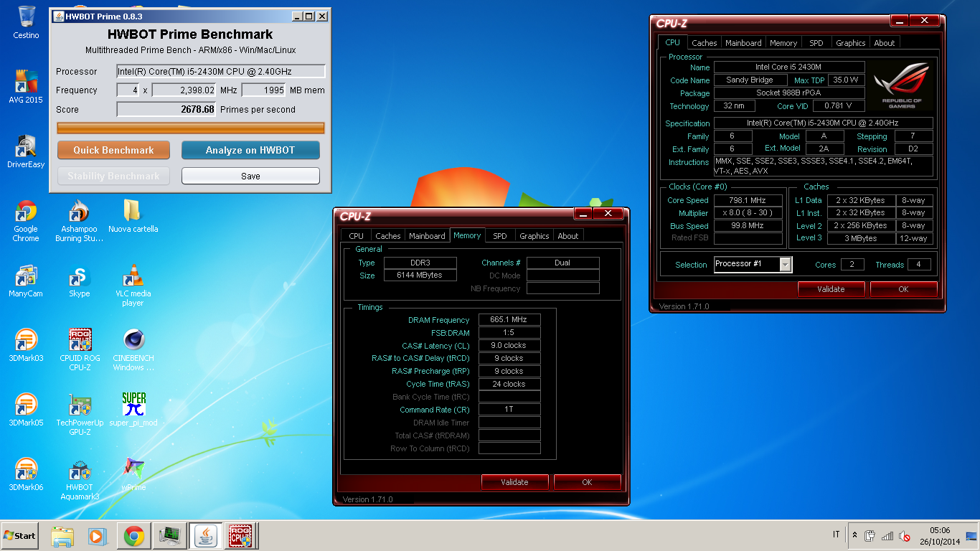Open the system monitor taskbar icon
This screenshot has width=980, height=551.
pyautogui.click(x=170, y=536)
